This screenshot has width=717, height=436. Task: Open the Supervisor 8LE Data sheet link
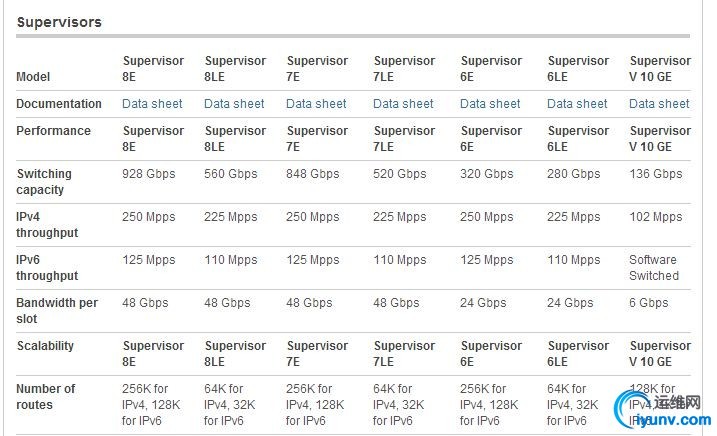(x=234, y=104)
